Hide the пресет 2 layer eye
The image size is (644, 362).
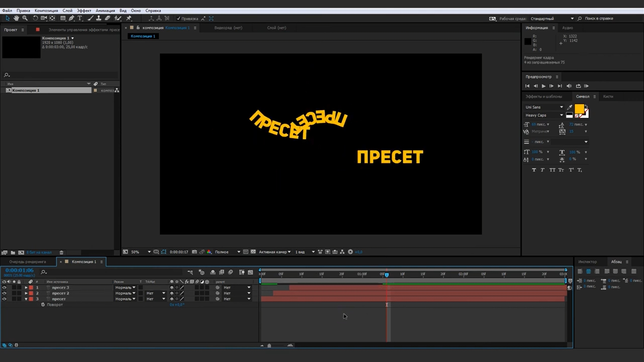point(4,293)
